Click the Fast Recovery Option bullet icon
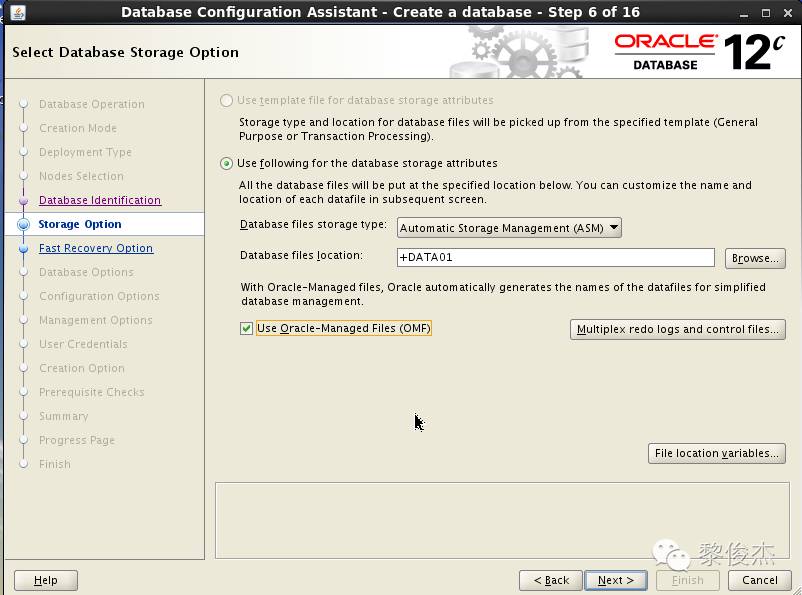802x595 pixels. [x=23, y=249]
